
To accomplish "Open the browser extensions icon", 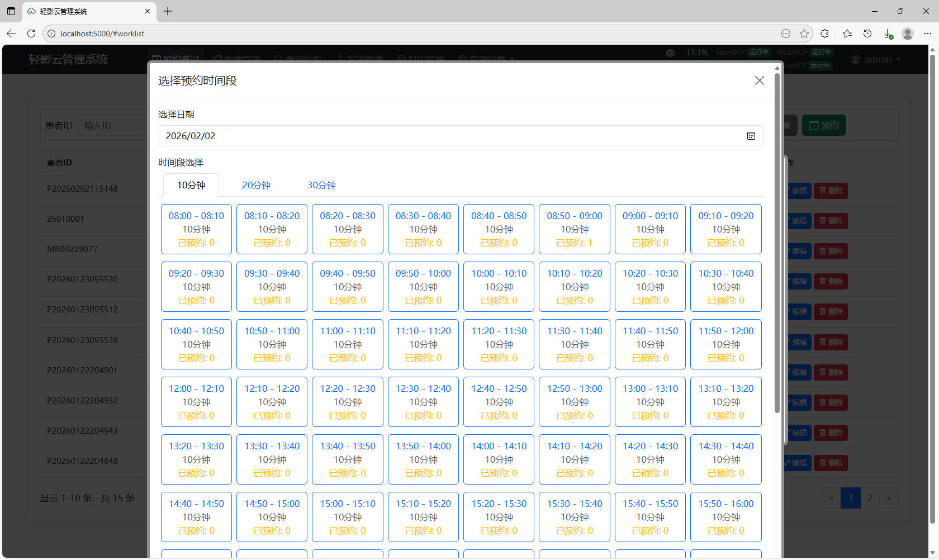I will pos(824,34).
